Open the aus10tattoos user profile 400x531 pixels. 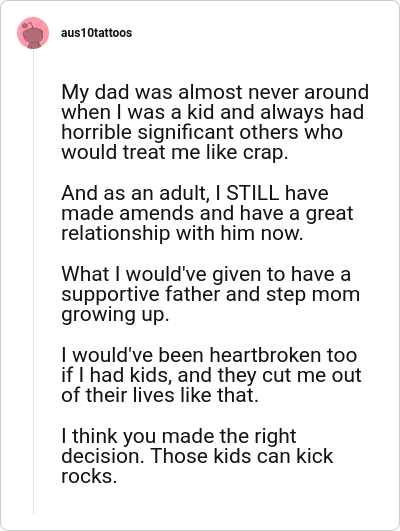click(x=97, y=33)
